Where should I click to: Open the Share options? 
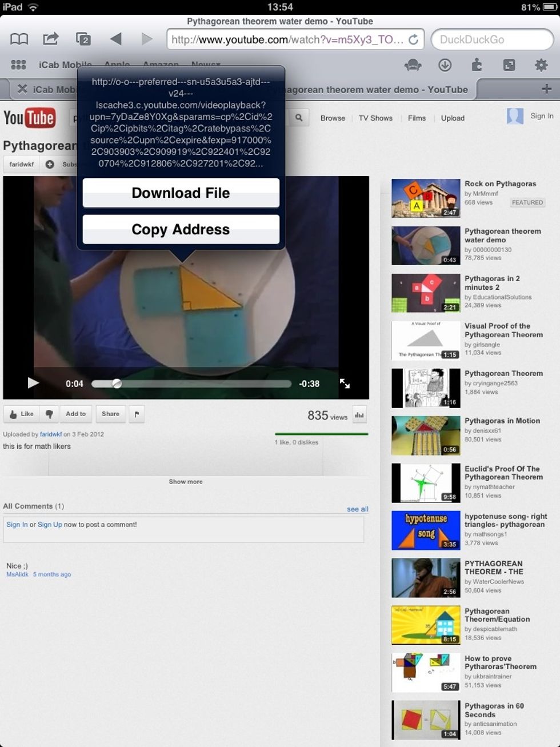111,414
